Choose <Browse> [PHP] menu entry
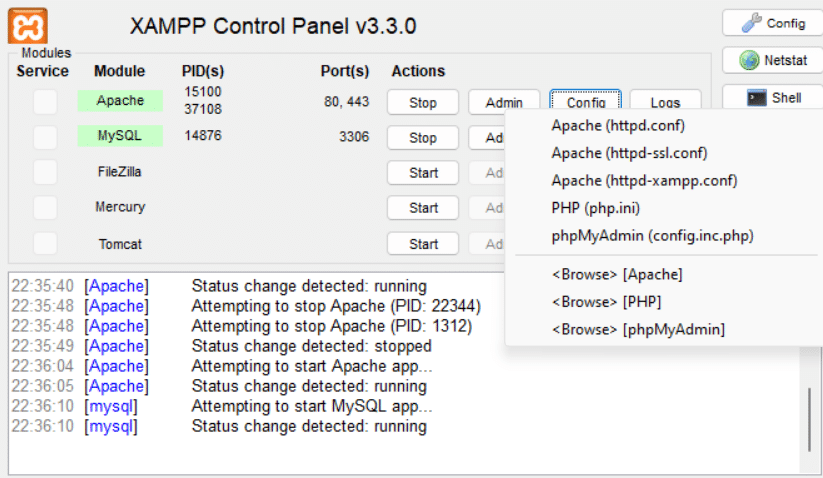 tap(606, 302)
